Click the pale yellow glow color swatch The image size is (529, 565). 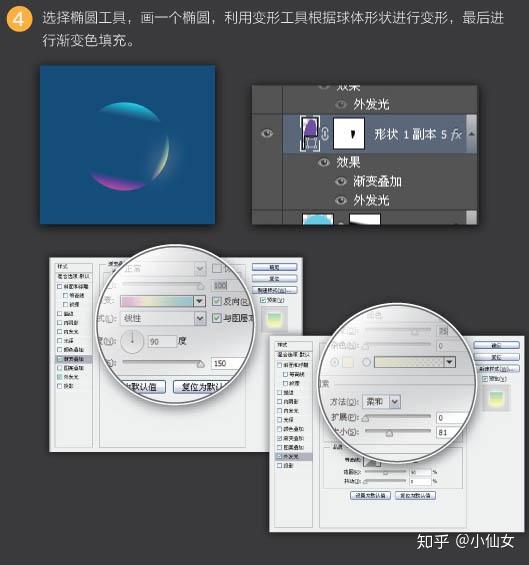tap(348, 362)
